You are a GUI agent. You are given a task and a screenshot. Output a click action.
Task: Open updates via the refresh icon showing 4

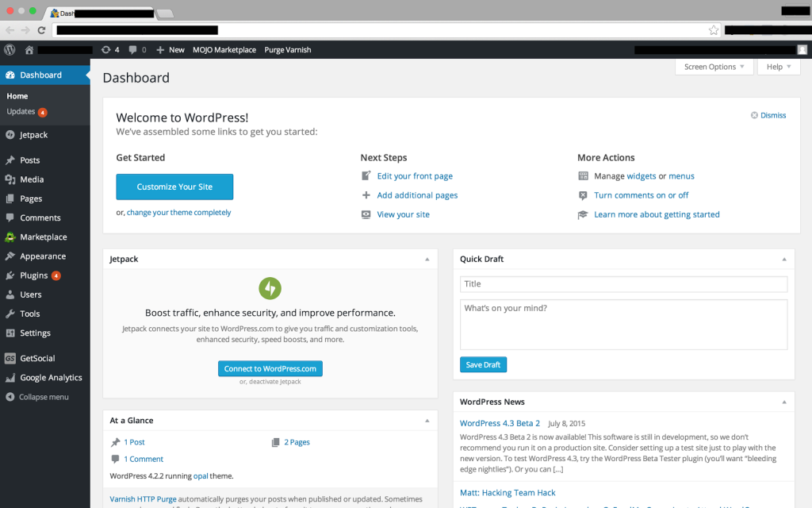point(105,49)
